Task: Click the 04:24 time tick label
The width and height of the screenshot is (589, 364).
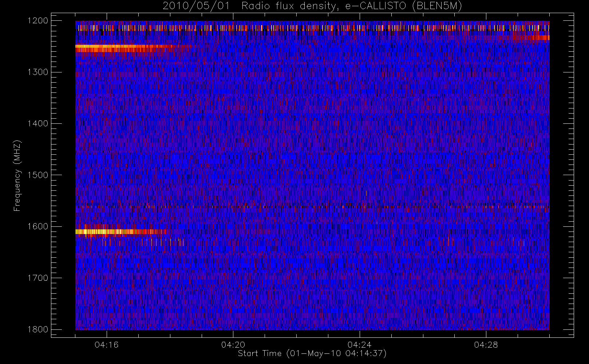Action: click(360, 345)
